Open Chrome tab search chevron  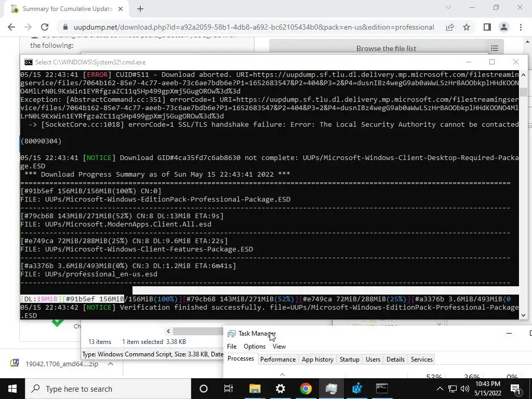tap(448, 7)
